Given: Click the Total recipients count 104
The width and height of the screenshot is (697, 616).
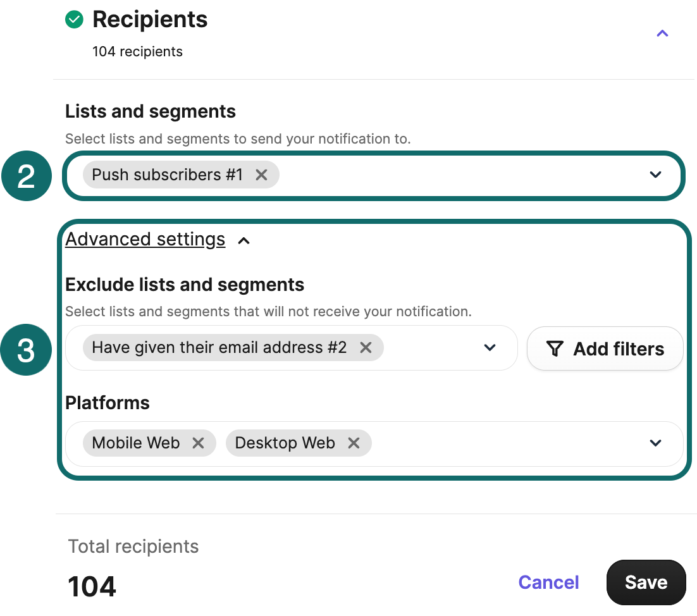Looking at the screenshot, I should click(92, 587).
